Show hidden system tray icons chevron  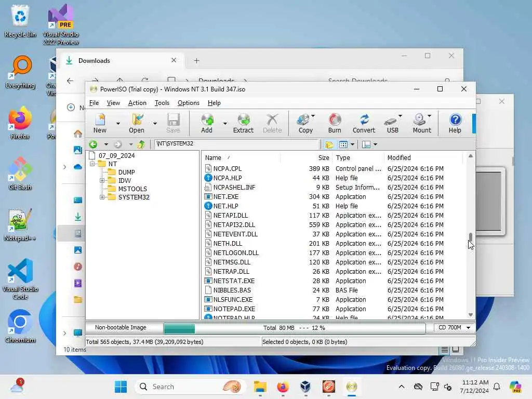pyautogui.click(x=402, y=387)
